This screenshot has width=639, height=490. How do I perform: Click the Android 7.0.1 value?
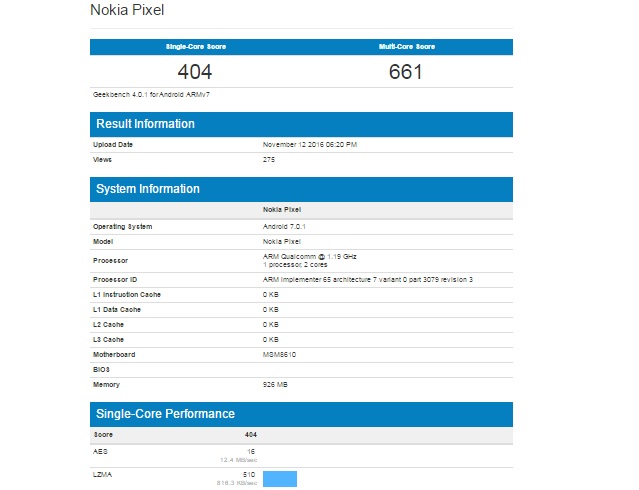coord(284,227)
